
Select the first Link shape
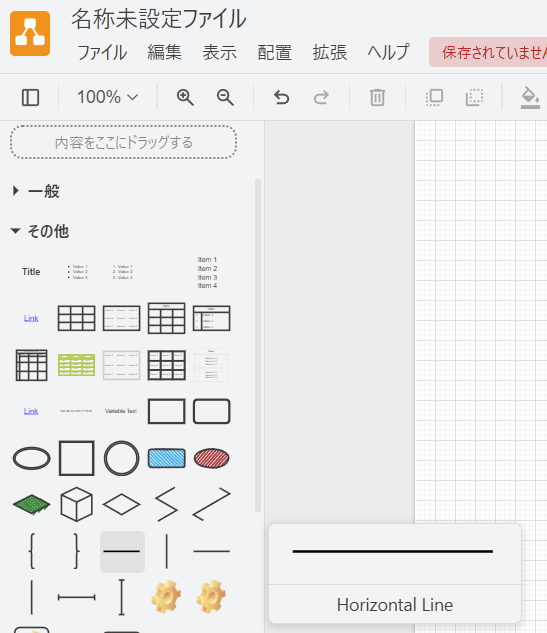pyautogui.click(x=31, y=319)
